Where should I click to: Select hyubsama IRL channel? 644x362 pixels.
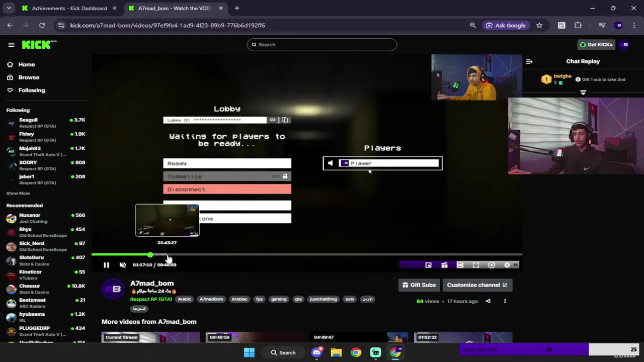click(45, 317)
